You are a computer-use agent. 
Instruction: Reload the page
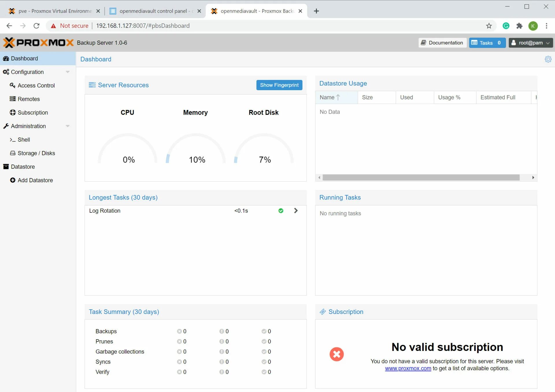pyautogui.click(x=36, y=26)
